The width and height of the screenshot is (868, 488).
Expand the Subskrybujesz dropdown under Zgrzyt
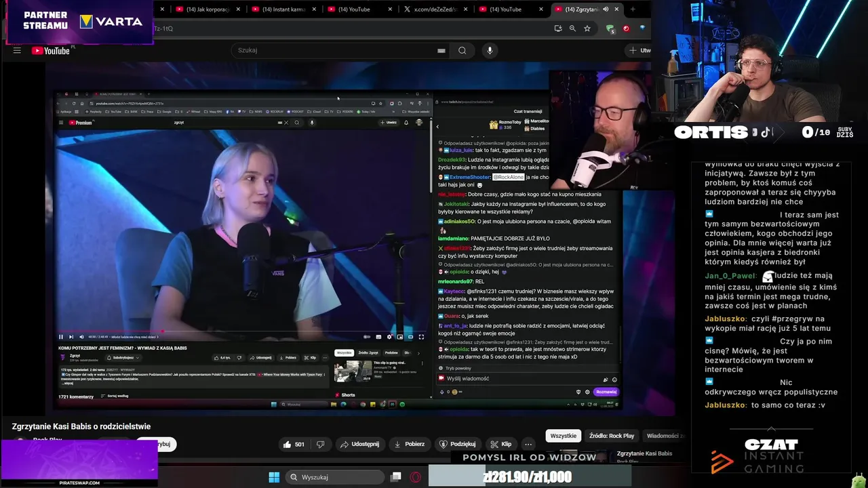[x=123, y=358]
